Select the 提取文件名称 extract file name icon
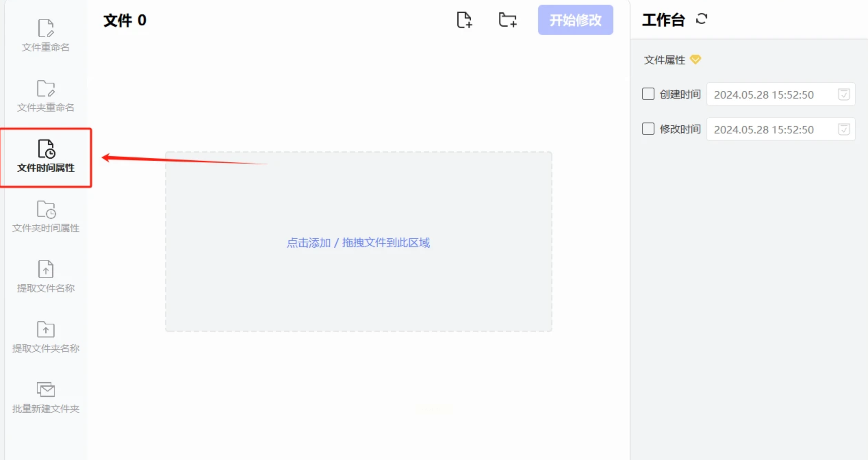The width and height of the screenshot is (868, 460). pyautogui.click(x=46, y=269)
